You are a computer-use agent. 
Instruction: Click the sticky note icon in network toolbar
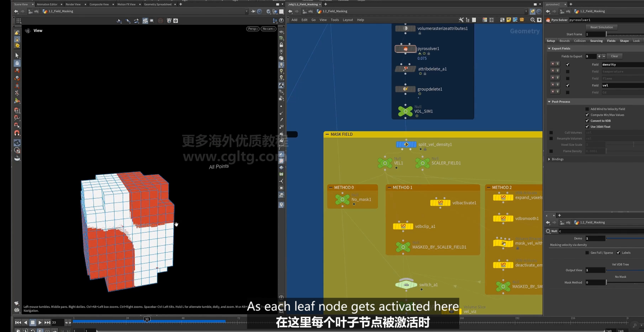coord(508,20)
